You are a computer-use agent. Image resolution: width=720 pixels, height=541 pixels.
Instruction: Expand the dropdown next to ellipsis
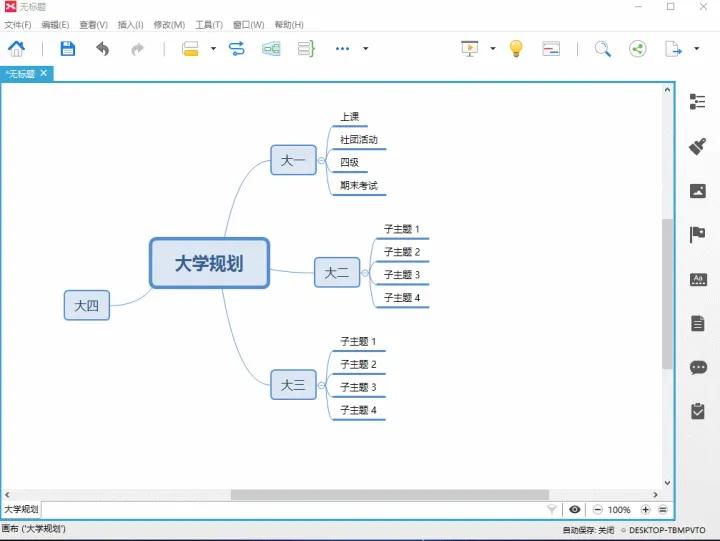366,48
